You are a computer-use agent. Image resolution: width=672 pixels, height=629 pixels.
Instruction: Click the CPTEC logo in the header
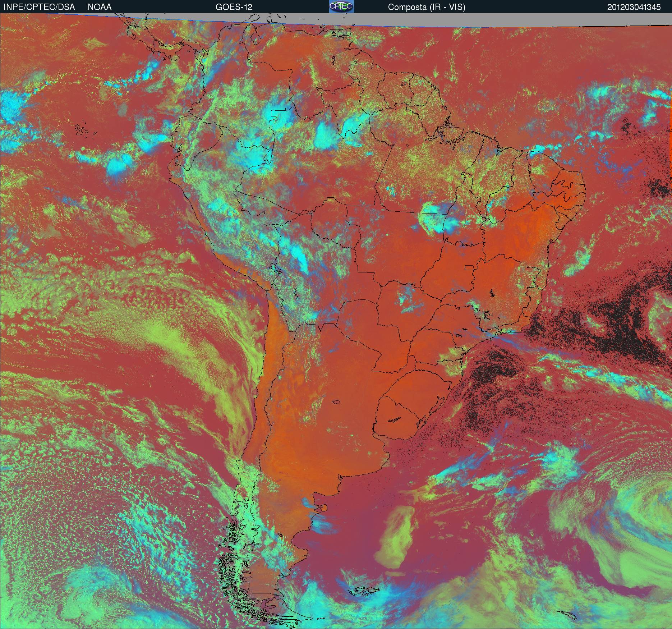tap(341, 6)
